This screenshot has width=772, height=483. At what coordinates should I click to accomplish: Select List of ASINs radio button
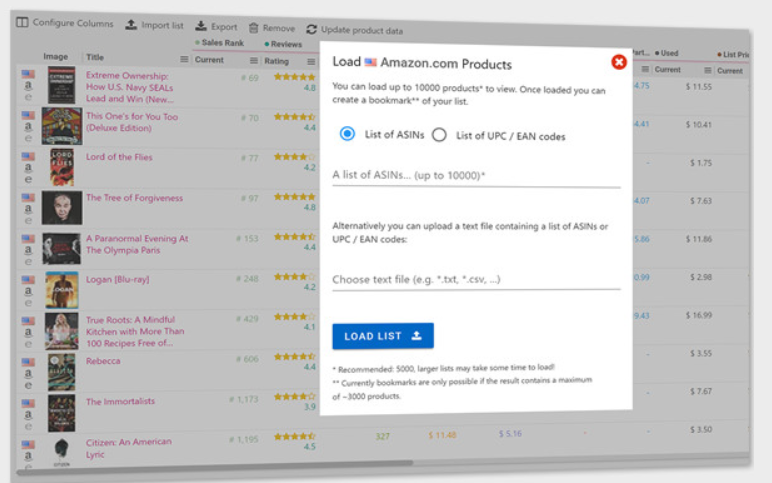coord(347,133)
